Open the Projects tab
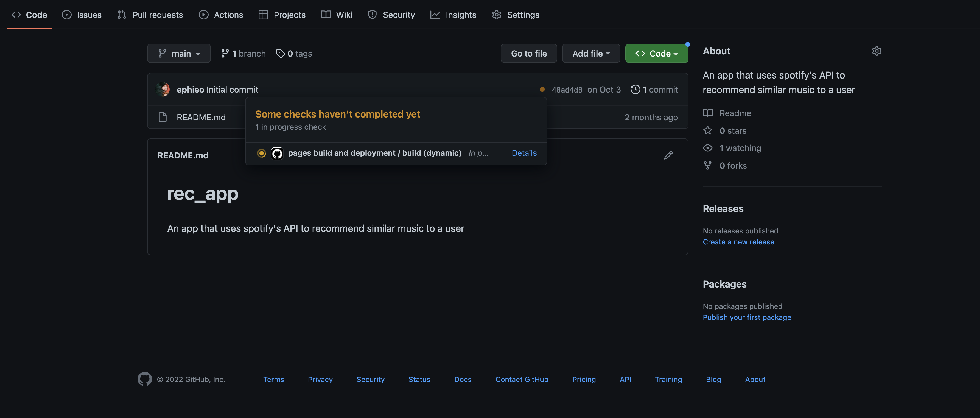This screenshot has width=980, height=418. (282, 15)
